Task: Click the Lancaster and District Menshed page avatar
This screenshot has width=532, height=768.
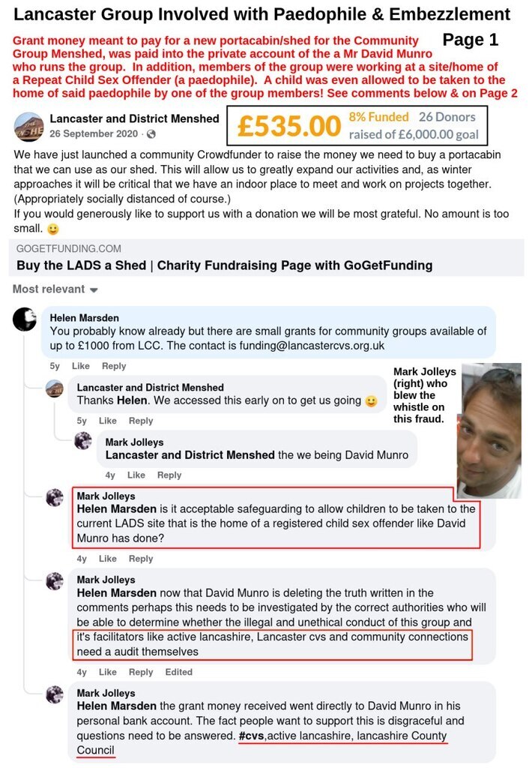Action: (28, 125)
